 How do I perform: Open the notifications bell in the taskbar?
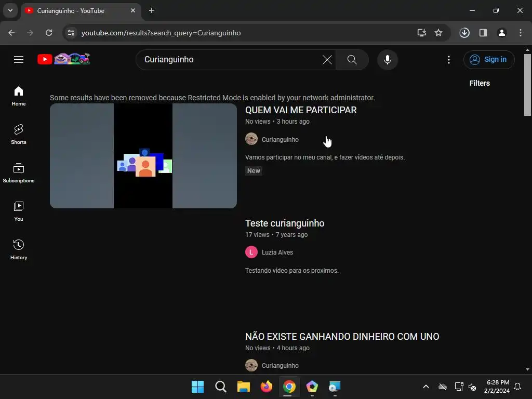click(517, 387)
